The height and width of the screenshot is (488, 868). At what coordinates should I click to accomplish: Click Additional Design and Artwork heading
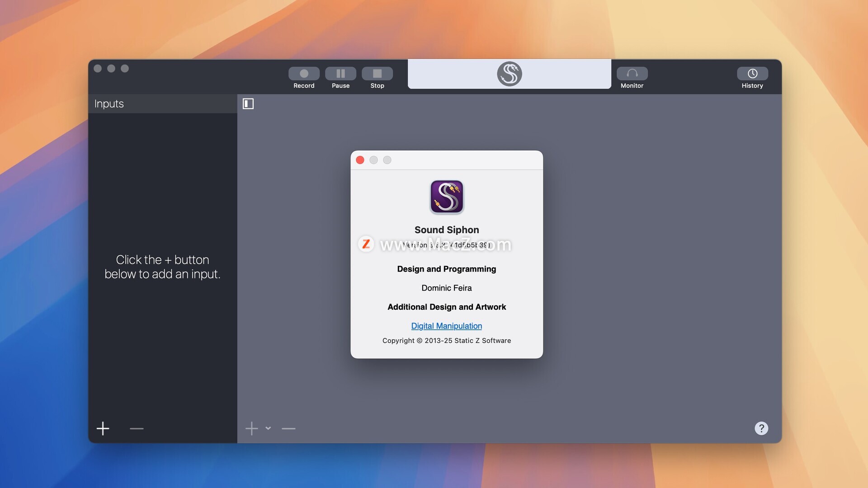point(447,307)
